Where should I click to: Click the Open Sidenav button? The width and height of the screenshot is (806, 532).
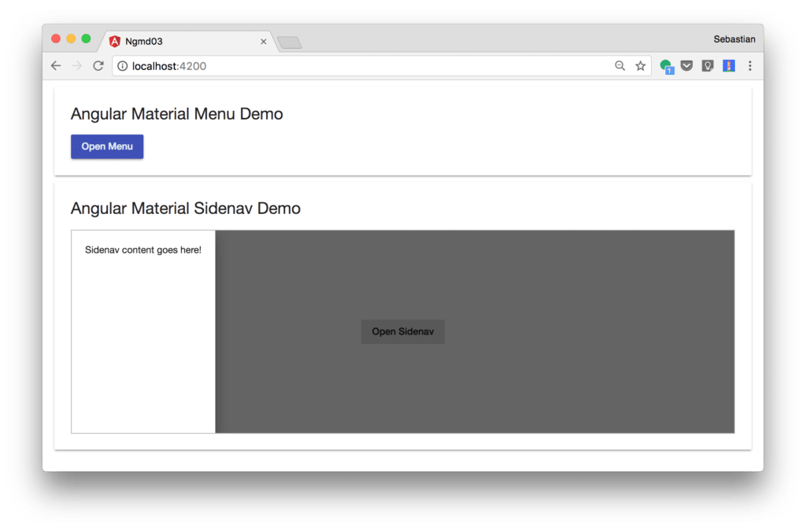(403, 331)
